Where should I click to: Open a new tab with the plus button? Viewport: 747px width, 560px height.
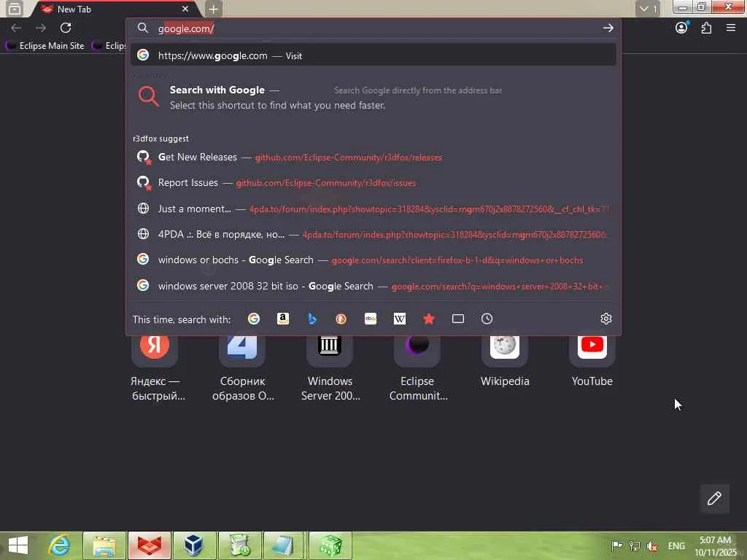213,9
